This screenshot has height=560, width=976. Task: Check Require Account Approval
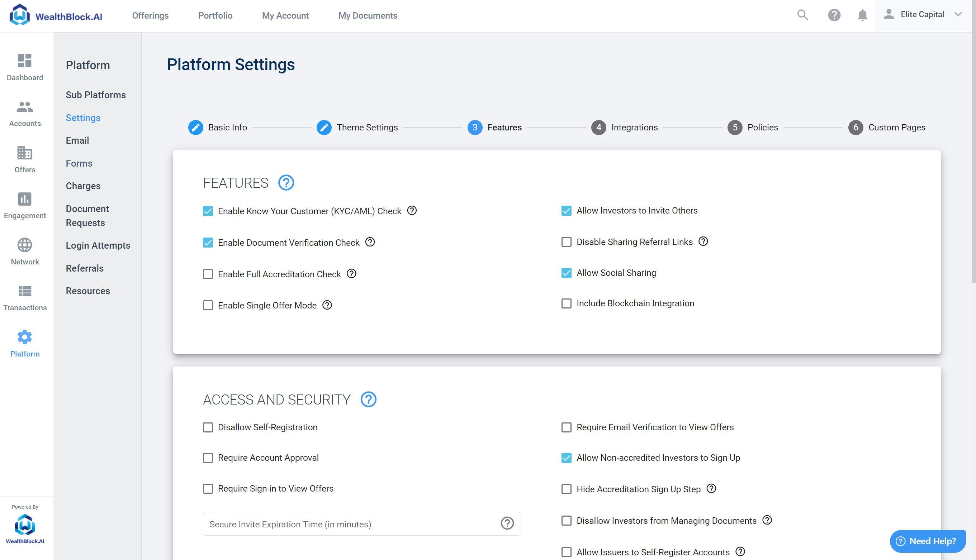208,458
